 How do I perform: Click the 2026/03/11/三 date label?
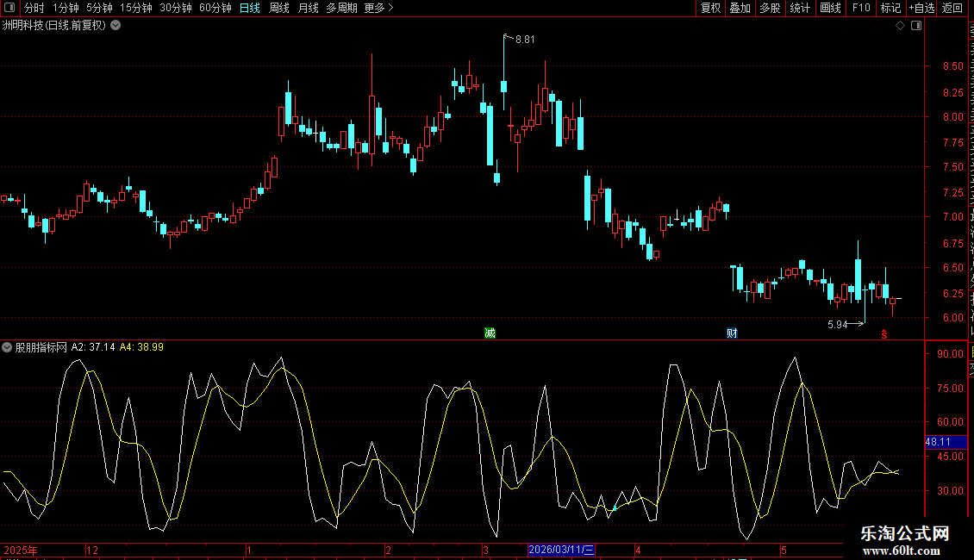click(561, 550)
